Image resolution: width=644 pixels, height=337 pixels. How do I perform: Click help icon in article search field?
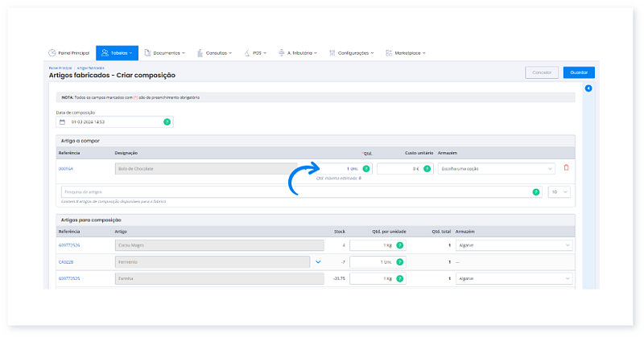pos(536,192)
